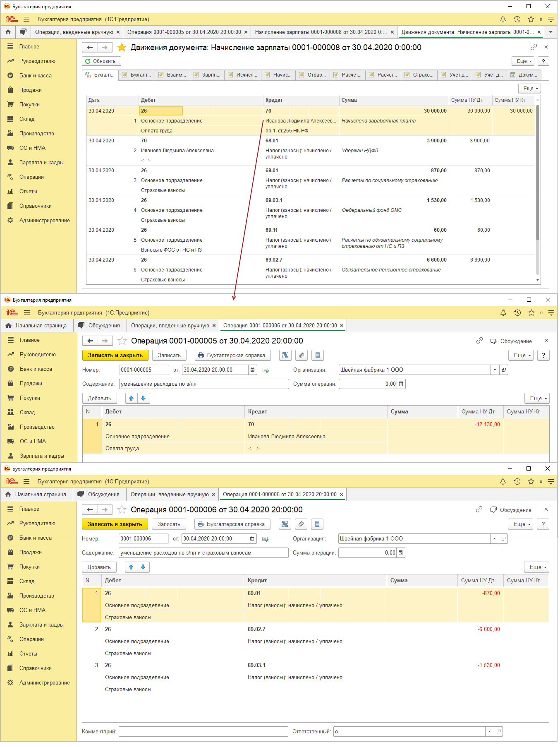Add Движения документа page to favorites star
Image resolution: width=560 pixels, height=747 pixels.
pos(122,48)
